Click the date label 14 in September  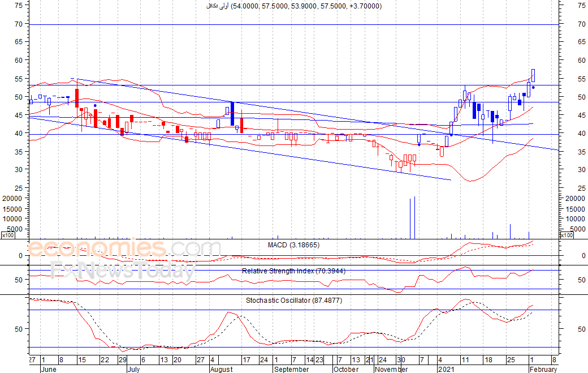(x=310, y=360)
